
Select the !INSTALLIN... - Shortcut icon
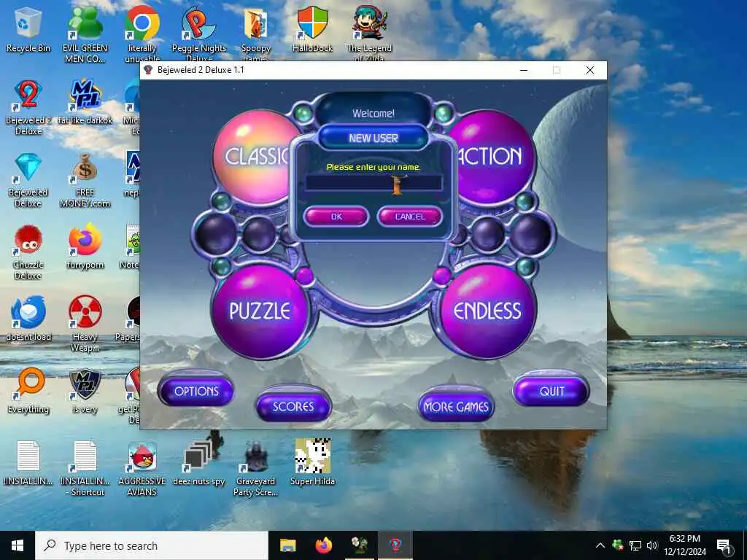point(85,468)
